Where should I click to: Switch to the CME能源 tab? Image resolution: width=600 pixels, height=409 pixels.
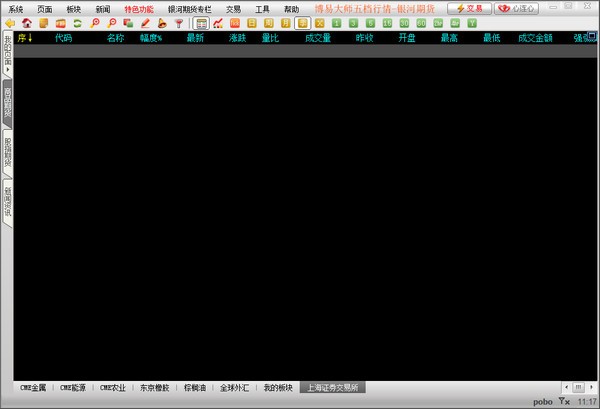coord(73,388)
